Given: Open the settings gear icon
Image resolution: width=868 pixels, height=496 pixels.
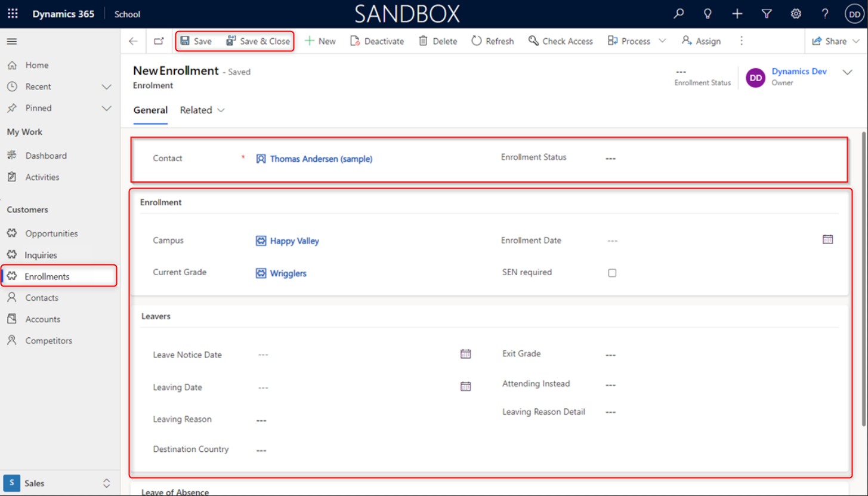Looking at the screenshot, I should coord(796,14).
